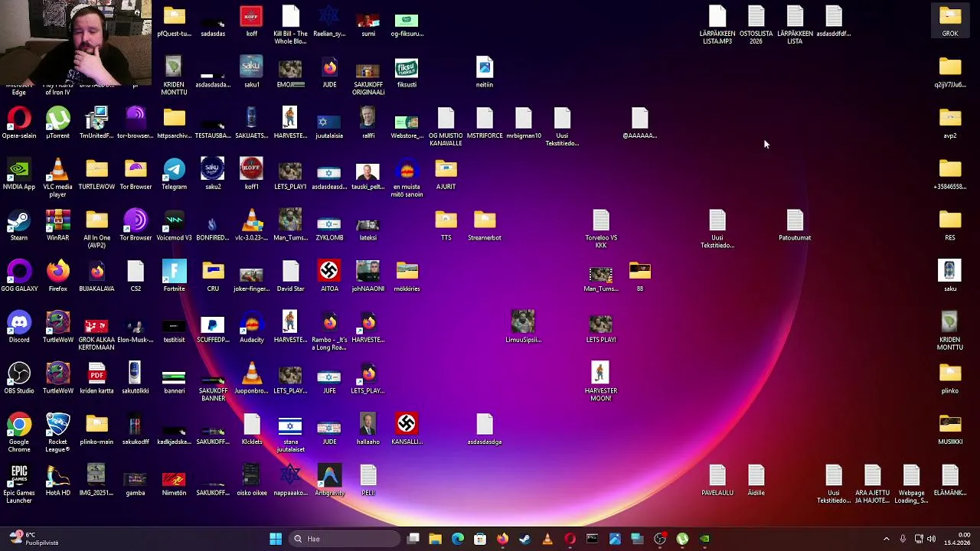Click the banneri image file
The image size is (980, 551).
174,378
